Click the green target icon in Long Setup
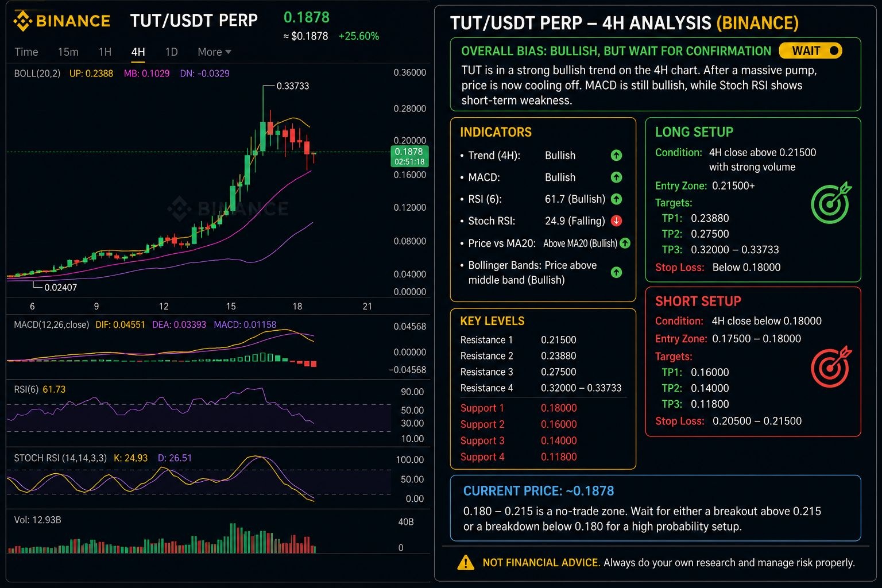This screenshot has width=882, height=588. [x=831, y=203]
